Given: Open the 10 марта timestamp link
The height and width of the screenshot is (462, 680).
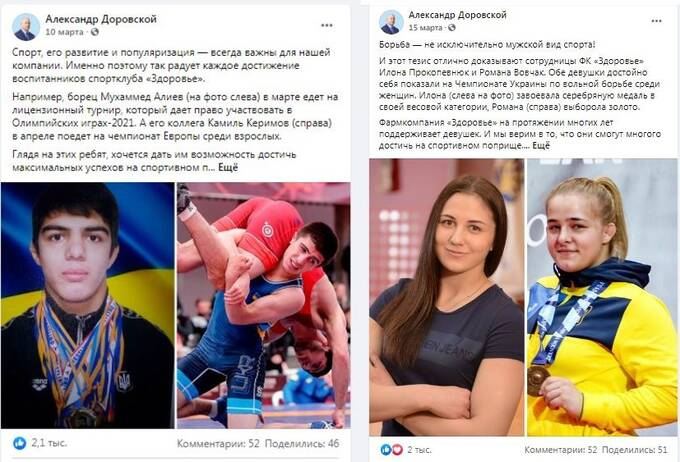Looking at the screenshot, I should 64,32.
